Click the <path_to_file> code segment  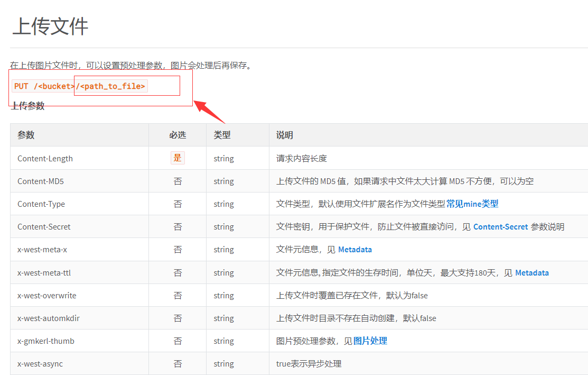[x=112, y=86]
